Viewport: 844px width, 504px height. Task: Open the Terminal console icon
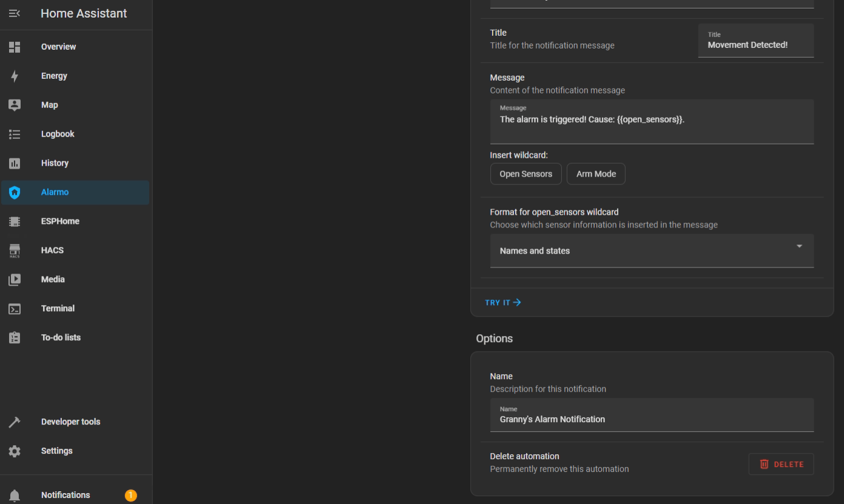click(15, 309)
